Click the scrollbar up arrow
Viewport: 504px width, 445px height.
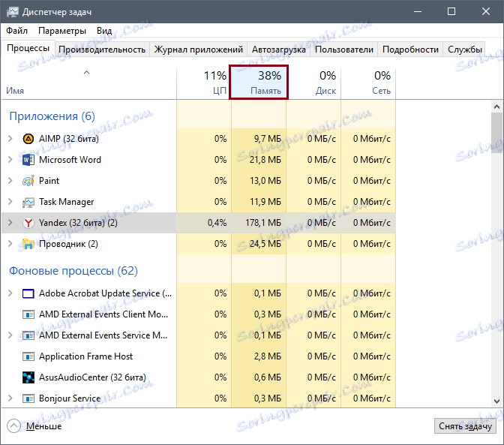coord(496,107)
